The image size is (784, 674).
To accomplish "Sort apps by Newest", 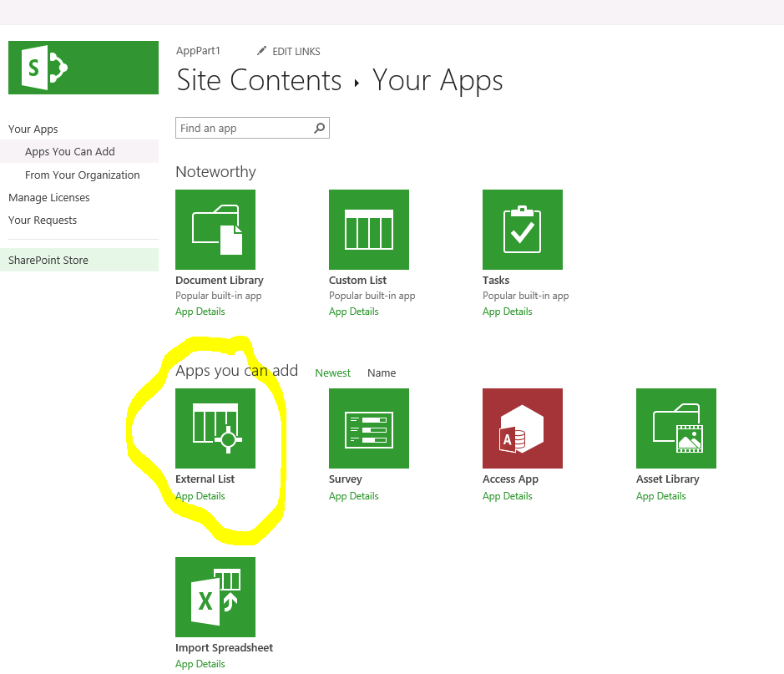I will coord(332,372).
